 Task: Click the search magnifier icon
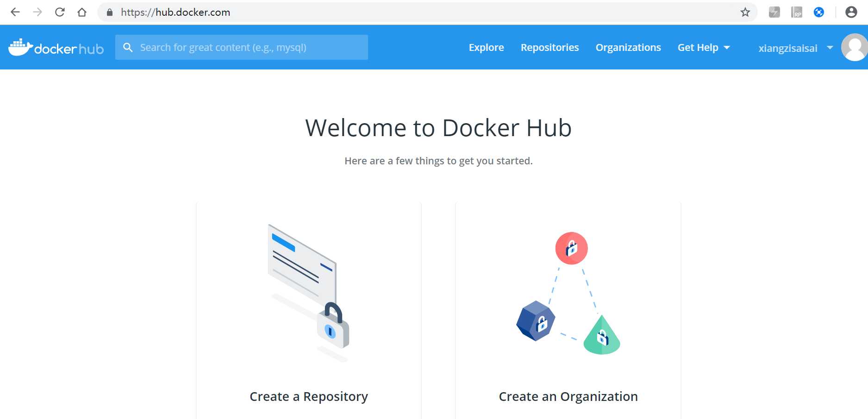point(128,47)
